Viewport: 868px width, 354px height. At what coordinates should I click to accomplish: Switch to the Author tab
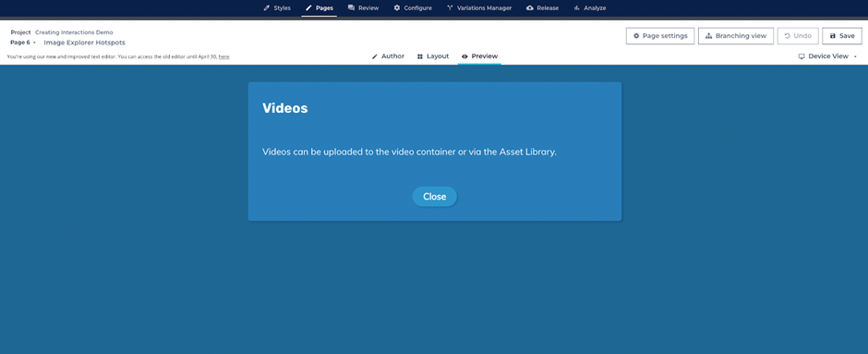pyautogui.click(x=388, y=56)
